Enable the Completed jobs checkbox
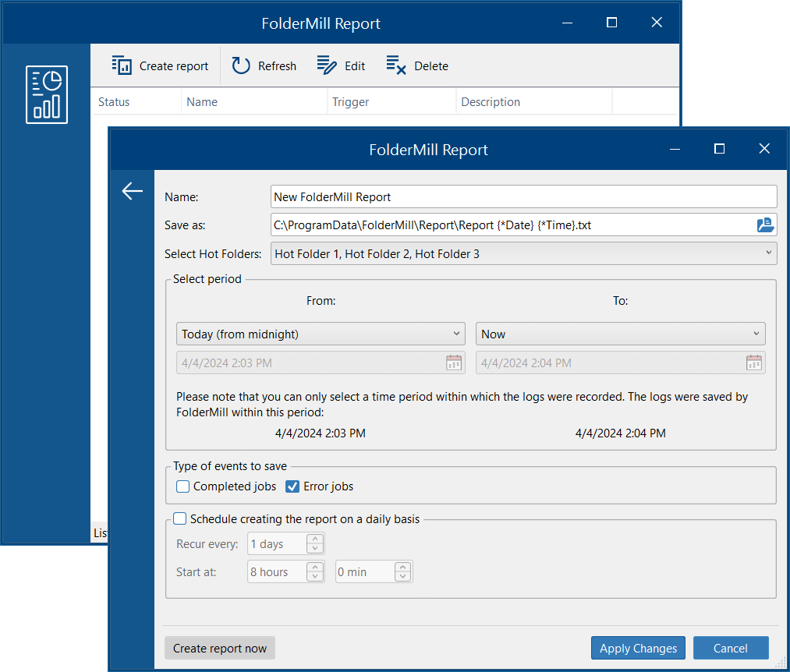 (x=183, y=486)
